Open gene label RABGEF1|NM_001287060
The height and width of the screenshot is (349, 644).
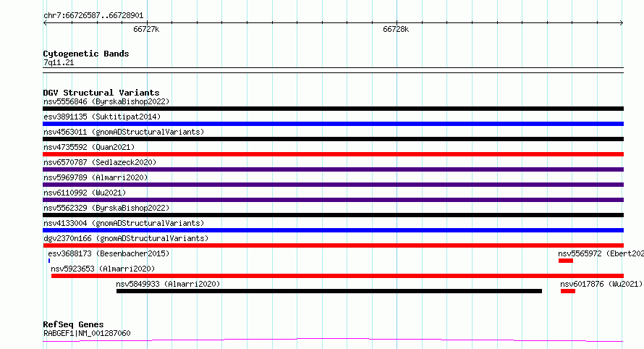[87, 333]
